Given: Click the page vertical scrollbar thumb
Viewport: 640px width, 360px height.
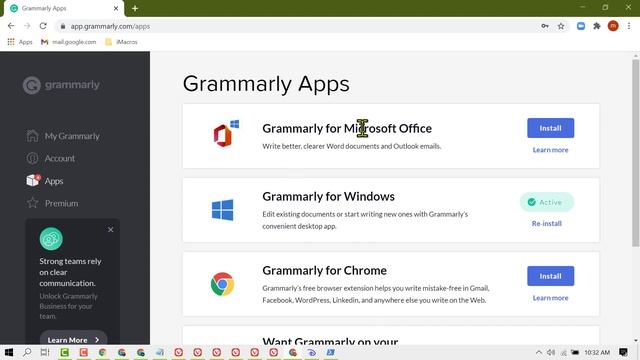Looking at the screenshot, I should tap(636, 153).
